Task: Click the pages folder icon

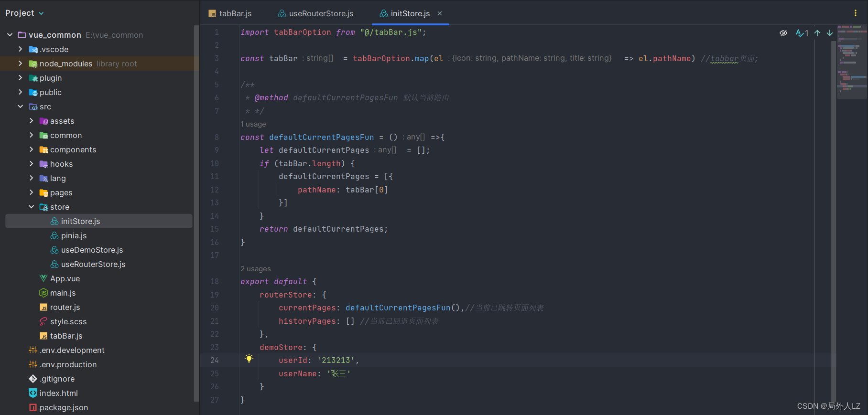Action: (x=43, y=192)
